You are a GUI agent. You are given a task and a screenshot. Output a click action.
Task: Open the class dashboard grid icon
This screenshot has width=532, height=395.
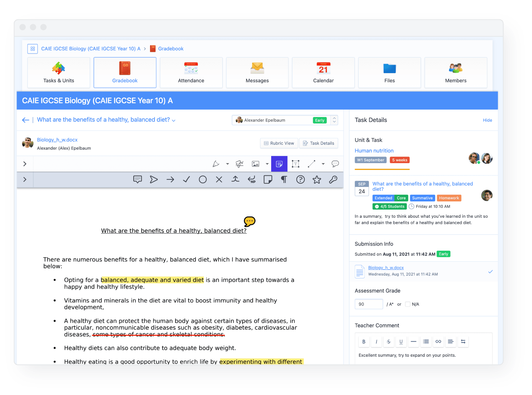point(33,49)
